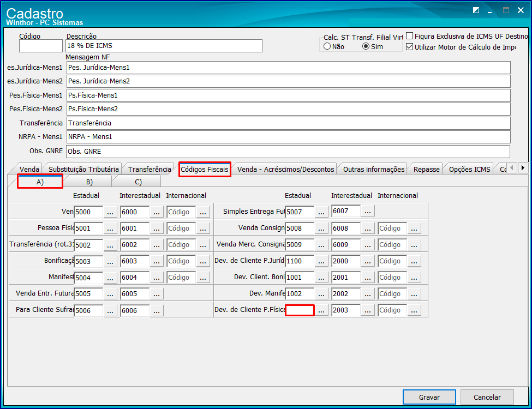Select the Sim radio option

(x=366, y=46)
